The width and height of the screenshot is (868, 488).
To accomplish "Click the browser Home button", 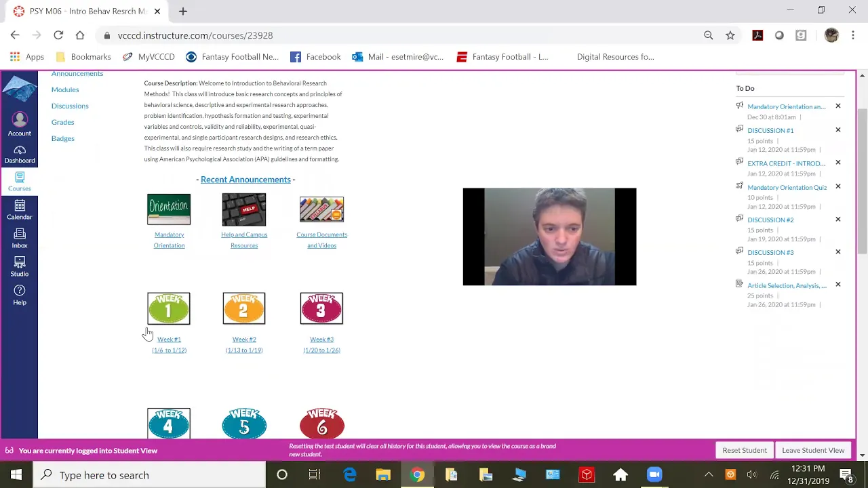I will click(80, 35).
